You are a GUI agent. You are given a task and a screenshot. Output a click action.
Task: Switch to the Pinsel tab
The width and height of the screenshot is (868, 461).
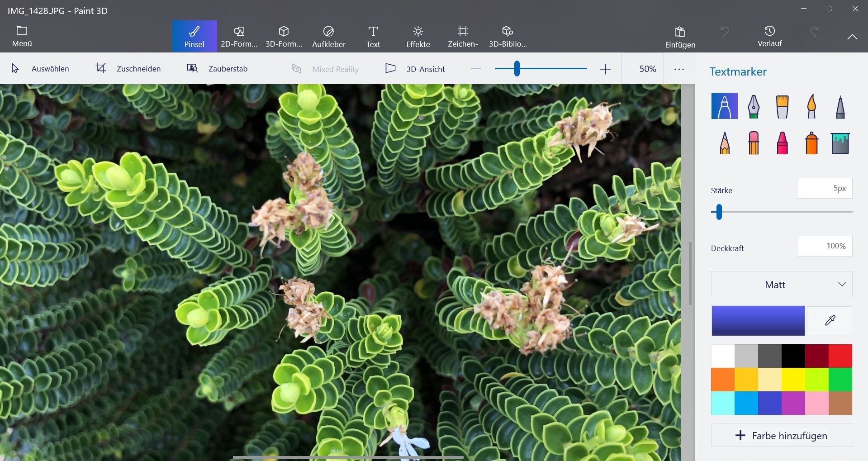coord(194,36)
